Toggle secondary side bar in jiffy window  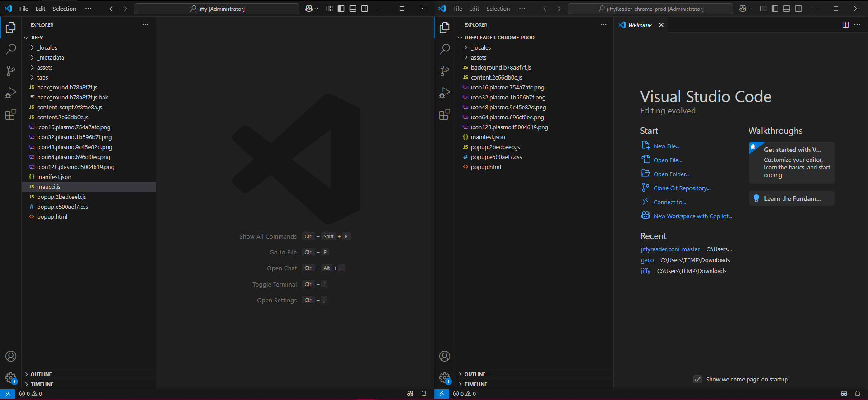coord(365,9)
